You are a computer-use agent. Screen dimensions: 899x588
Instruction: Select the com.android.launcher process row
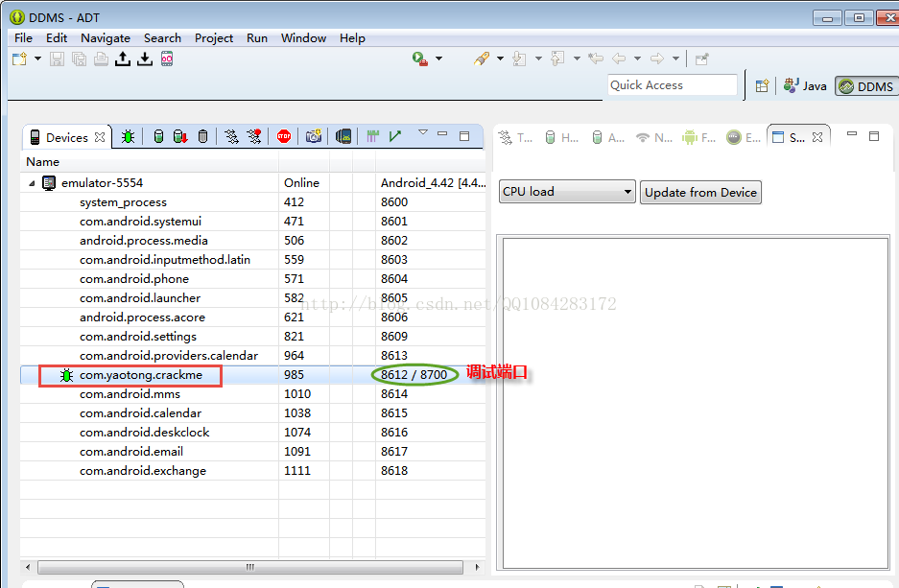[x=253, y=298]
